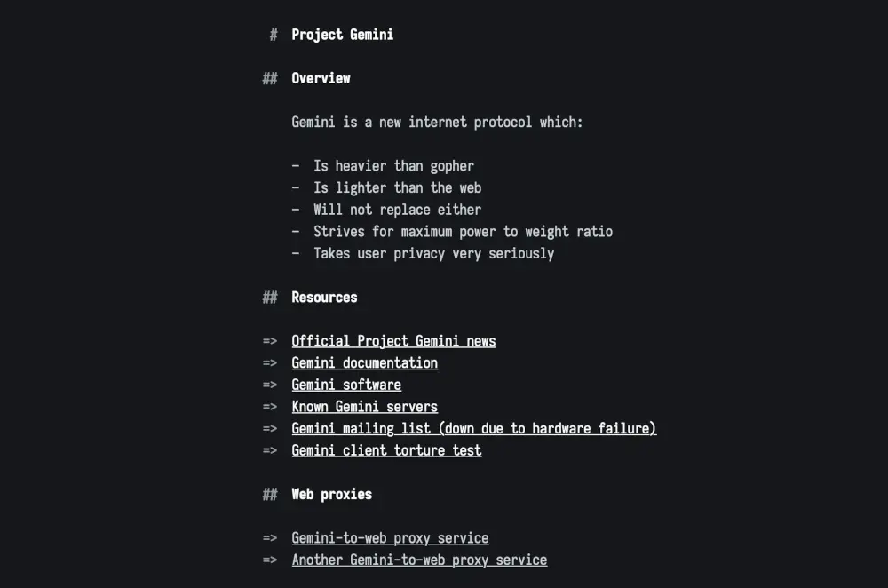Open the first Gemini-to-web proxy service link
Screen dimensions: 888x588
click(390, 538)
